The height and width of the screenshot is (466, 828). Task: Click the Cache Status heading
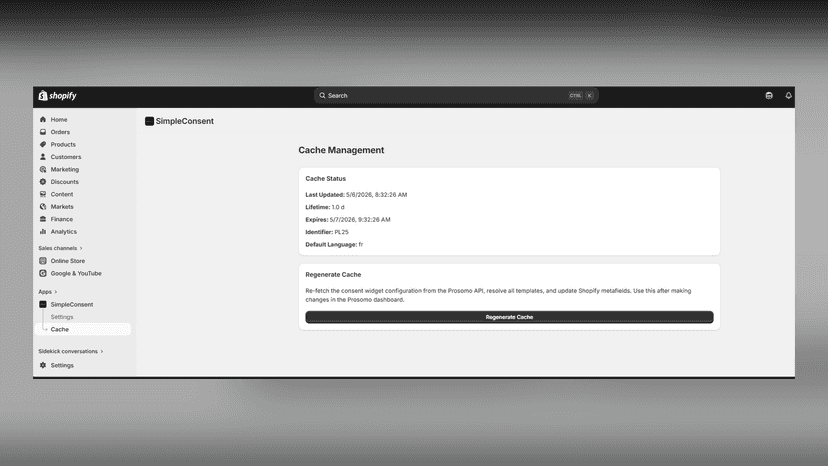(x=325, y=179)
